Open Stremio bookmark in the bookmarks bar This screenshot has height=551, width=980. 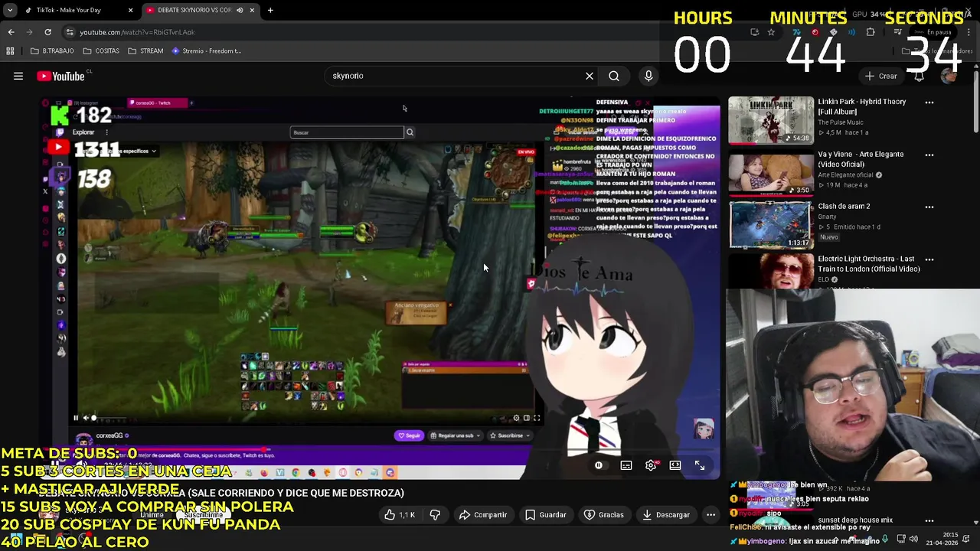pyautogui.click(x=206, y=51)
